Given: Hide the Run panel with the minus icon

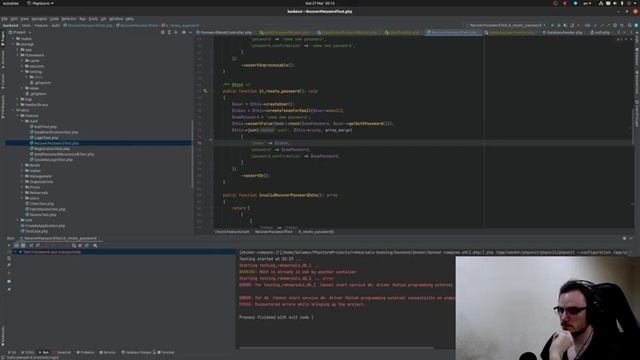Looking at the screenshot, I should click(631, 238).
